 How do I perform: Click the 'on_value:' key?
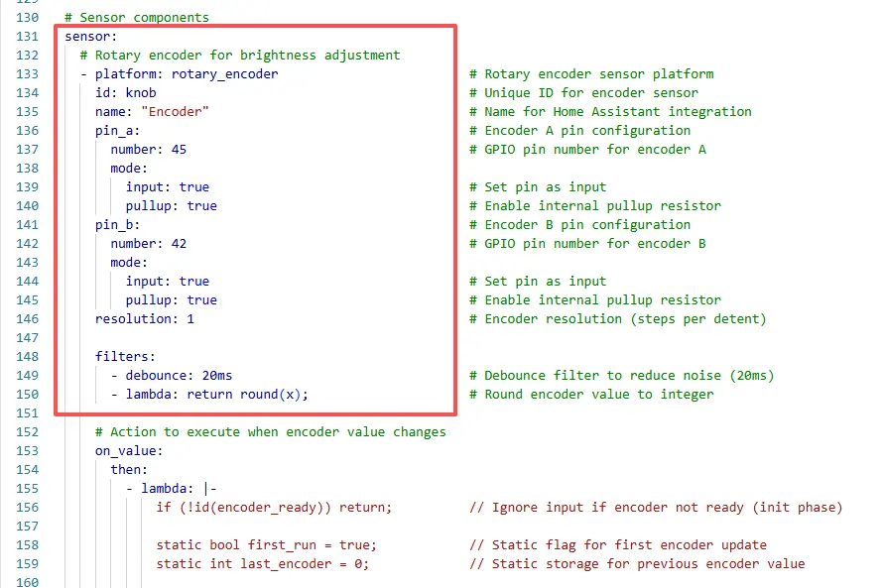[x=129, y=450]
